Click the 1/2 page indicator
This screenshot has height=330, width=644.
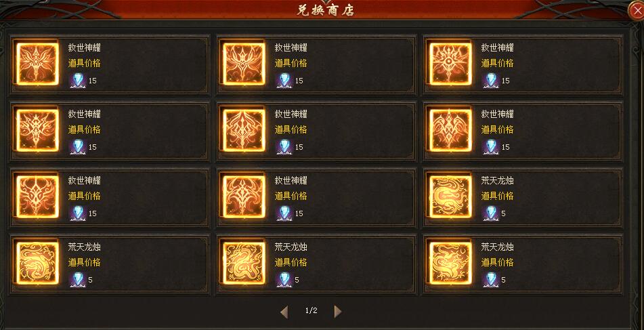[x=311, y=310]
